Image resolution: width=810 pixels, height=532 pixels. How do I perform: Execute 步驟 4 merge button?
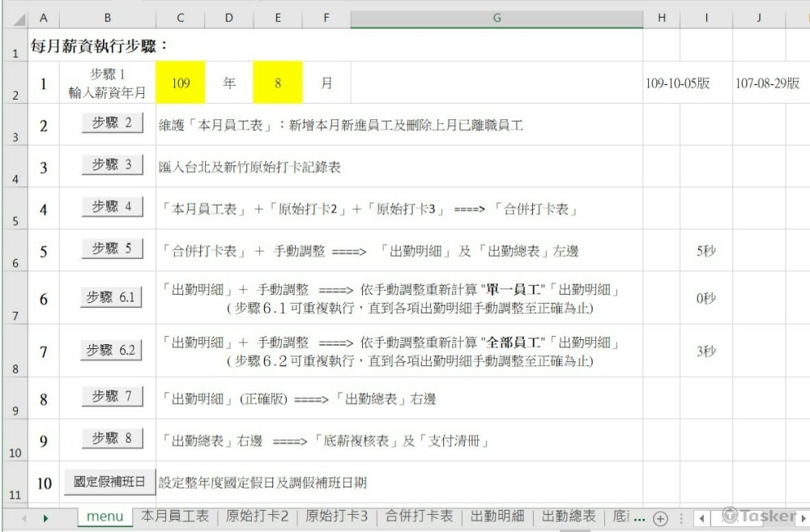click(x=113, y=206)
